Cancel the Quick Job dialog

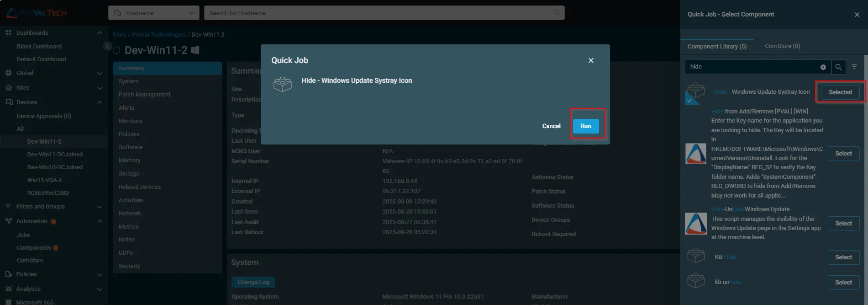551,126
